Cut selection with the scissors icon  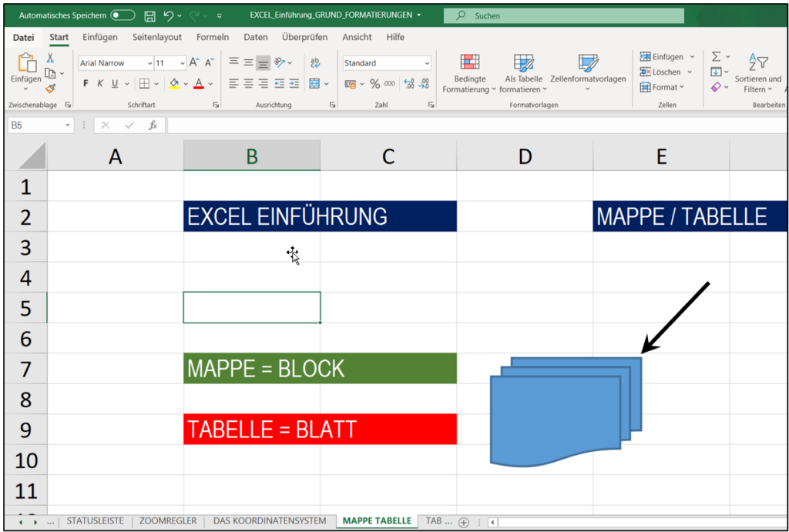tap(50, 59)
